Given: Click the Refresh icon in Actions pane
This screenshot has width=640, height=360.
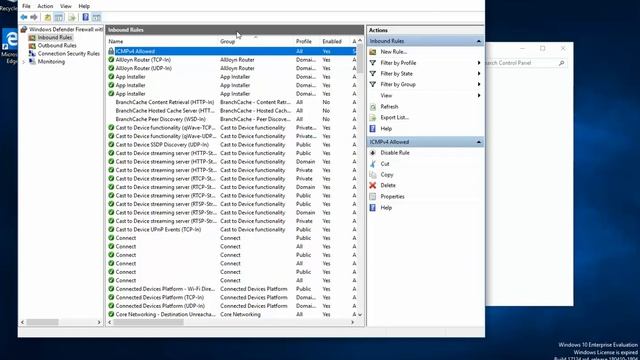Looking at the screenshot, I should (373, 107).
